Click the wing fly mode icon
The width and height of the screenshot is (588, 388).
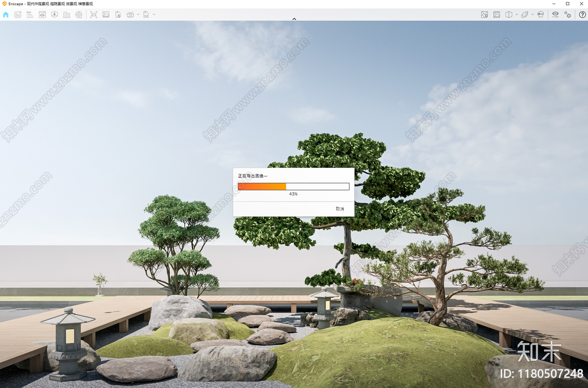pyautogui.click(x=525, y=15)
